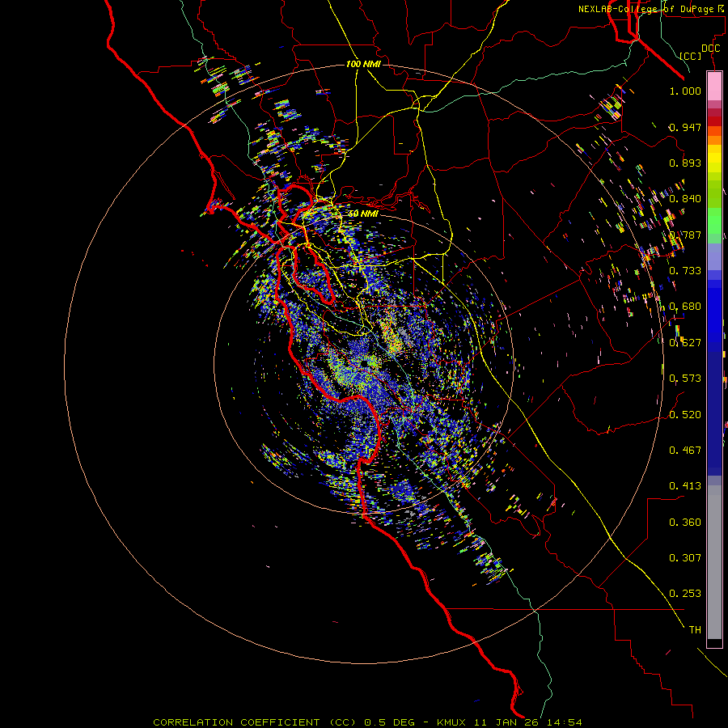
Task: Click the 100 NMI range ring label
Action: pos(363,64)
